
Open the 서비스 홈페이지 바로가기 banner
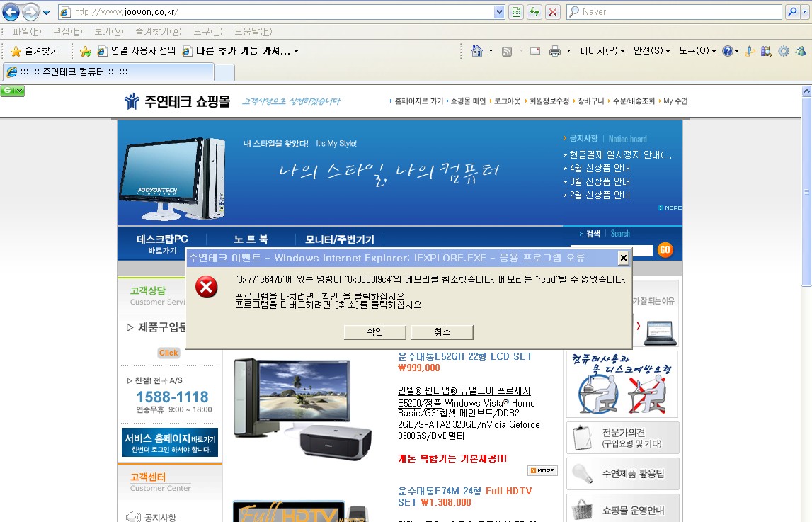[x=170, y=442]
